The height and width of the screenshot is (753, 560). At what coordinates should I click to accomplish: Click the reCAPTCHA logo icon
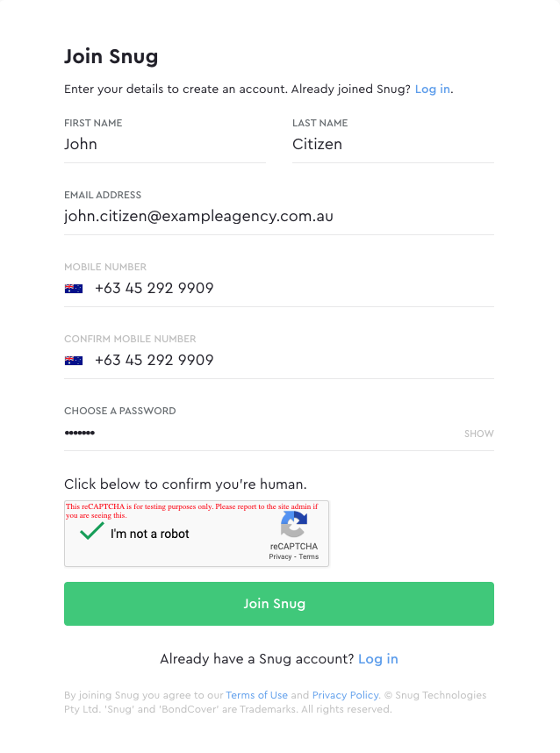[294, 524]
